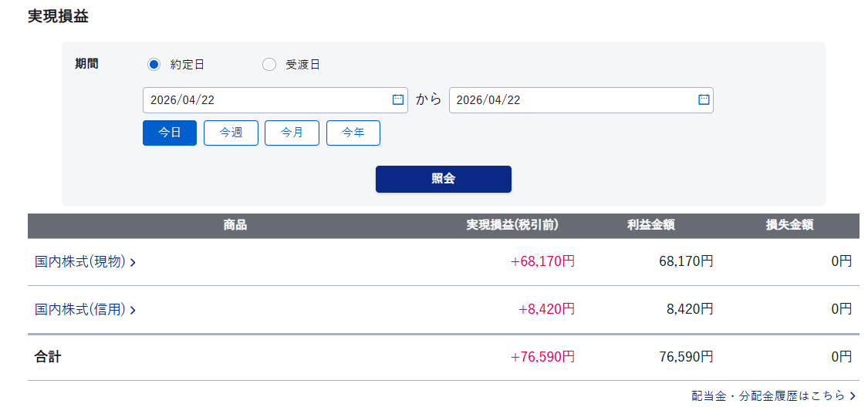Click the chevron beside 国内株式(信用)
This screenshot has height=407, width=868.
133,311
